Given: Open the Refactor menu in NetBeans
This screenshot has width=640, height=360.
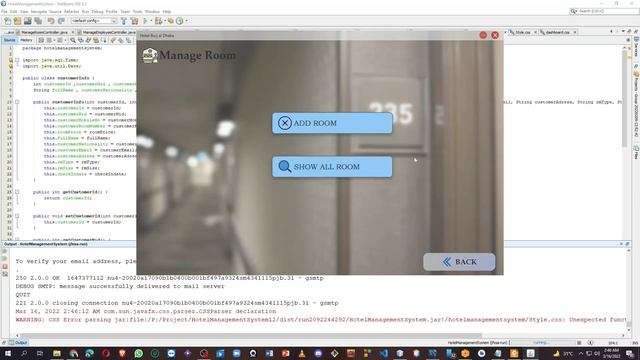Looking at the screenshot, I should click(71, 11).
